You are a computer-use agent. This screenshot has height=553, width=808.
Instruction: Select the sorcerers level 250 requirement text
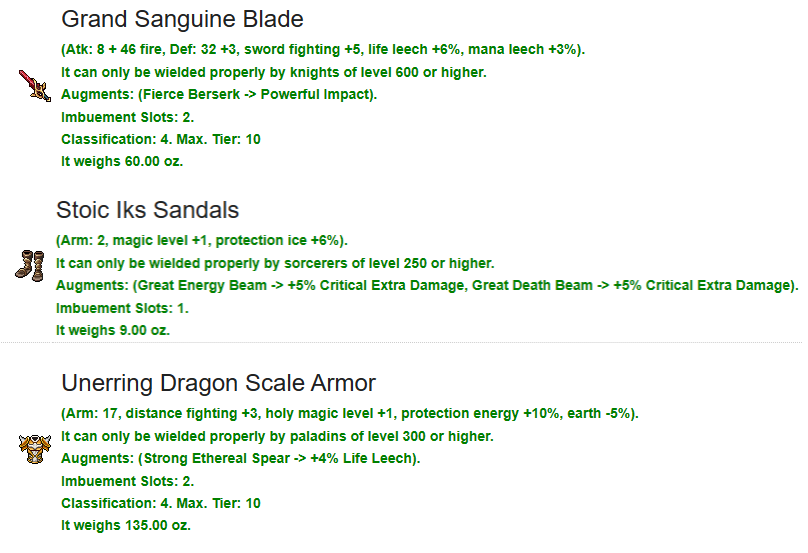(275, 263)
